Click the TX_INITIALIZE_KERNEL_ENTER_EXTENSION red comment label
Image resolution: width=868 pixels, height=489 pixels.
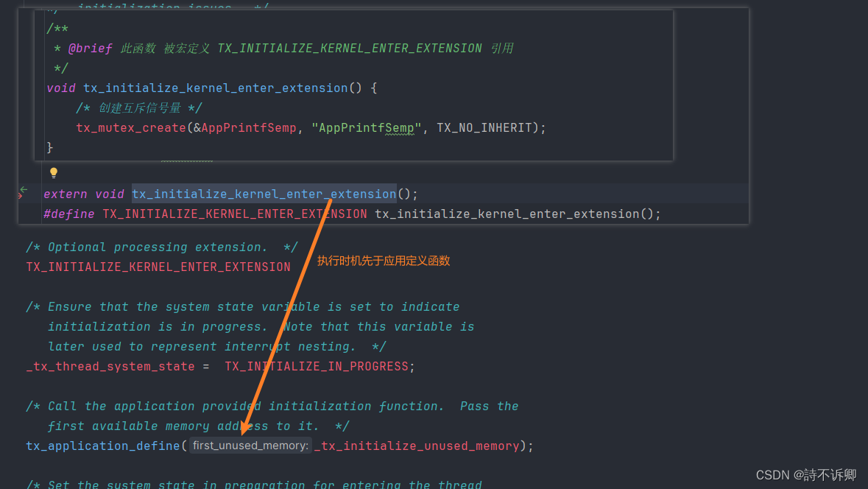[158, 267]
